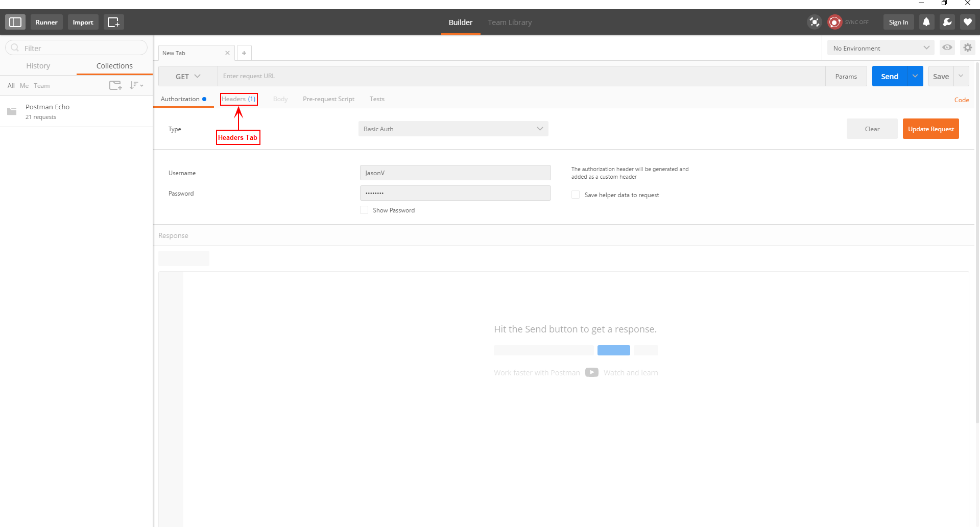Click the interceptor satellite icon
The image size is (980, 527).
(814, 22)
